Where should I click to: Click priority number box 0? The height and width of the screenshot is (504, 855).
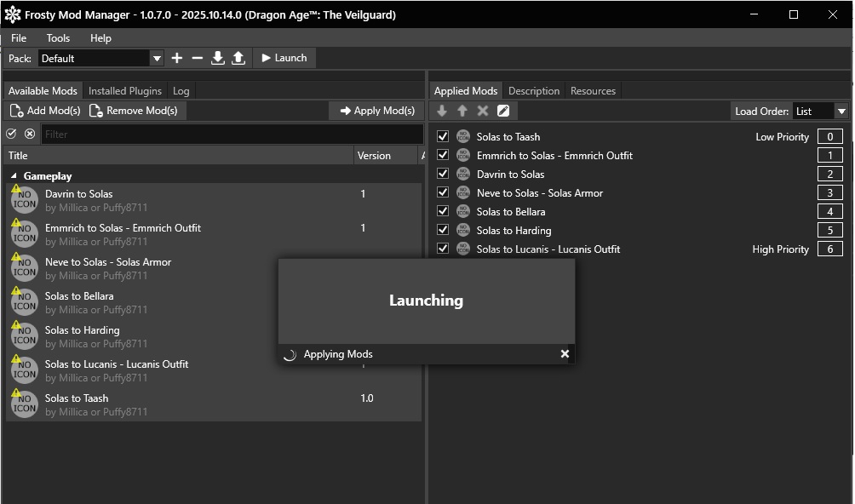(x=830, y=137)
